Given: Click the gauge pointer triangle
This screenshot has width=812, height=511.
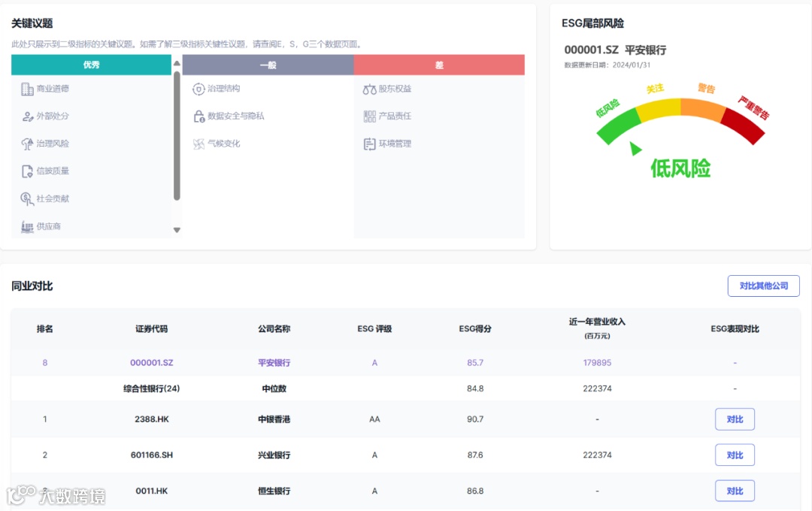Looking at the screenshot, I should [635, 149].
